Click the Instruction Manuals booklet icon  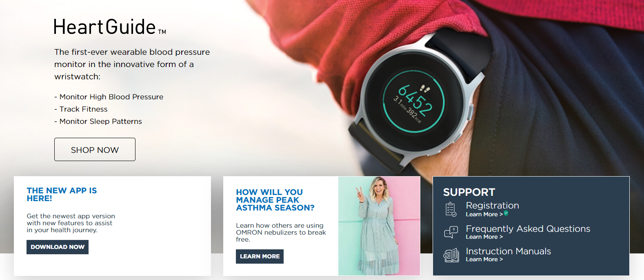coord(451,255)
